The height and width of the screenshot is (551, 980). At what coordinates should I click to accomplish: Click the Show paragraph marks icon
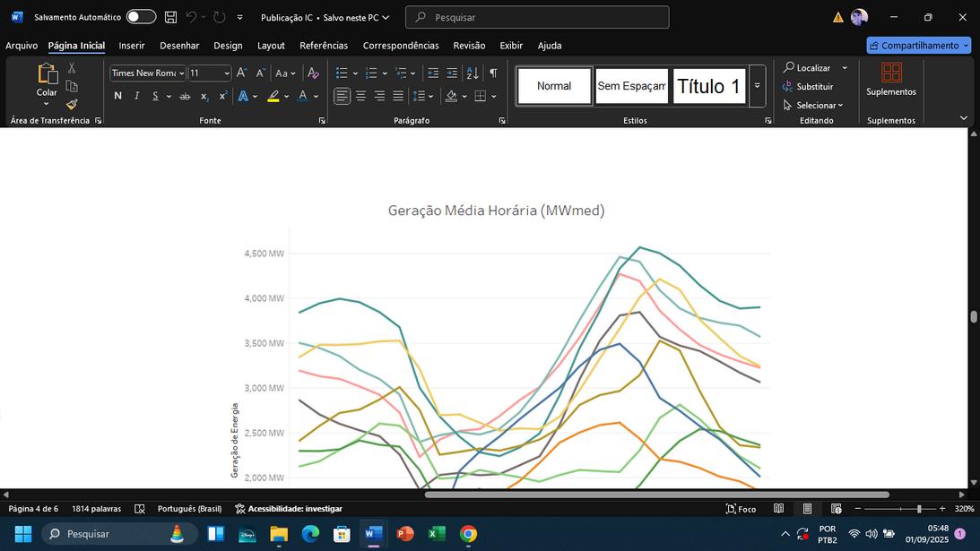(x=493, y=73)
